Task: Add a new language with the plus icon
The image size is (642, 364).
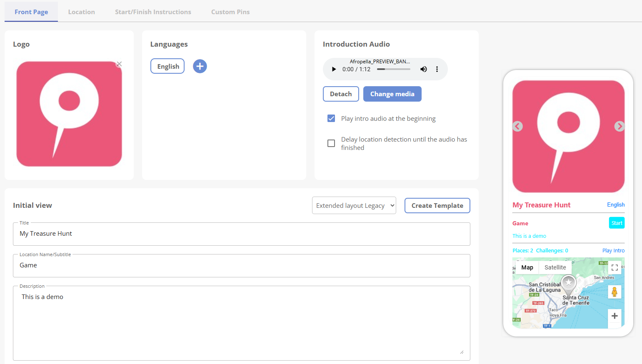Action: coord(200,66)
